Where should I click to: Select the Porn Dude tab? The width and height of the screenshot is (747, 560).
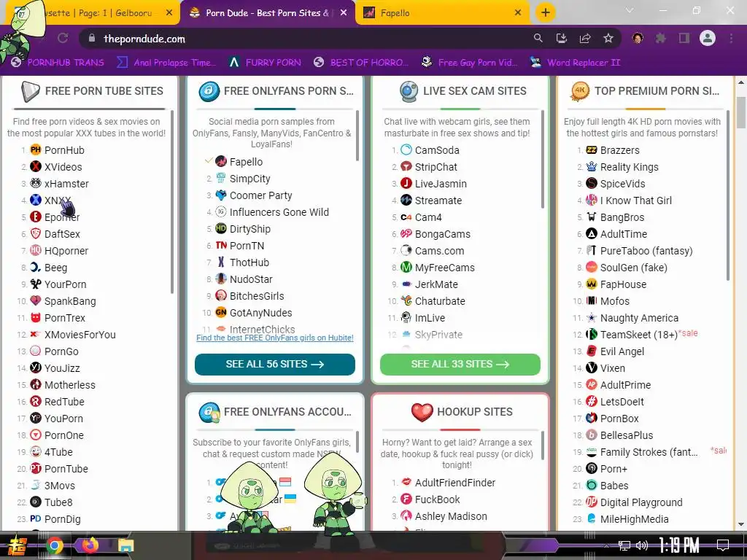pos(268,13)
